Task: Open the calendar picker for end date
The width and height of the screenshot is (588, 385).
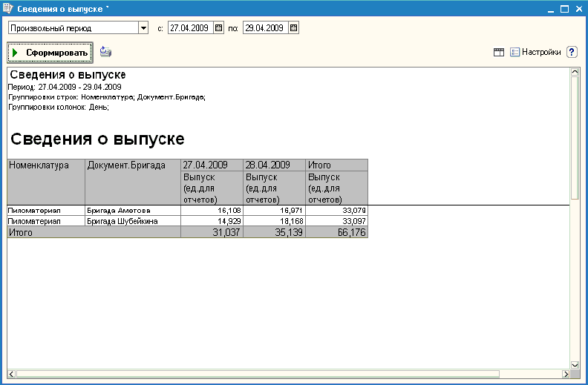Action: 293,27
